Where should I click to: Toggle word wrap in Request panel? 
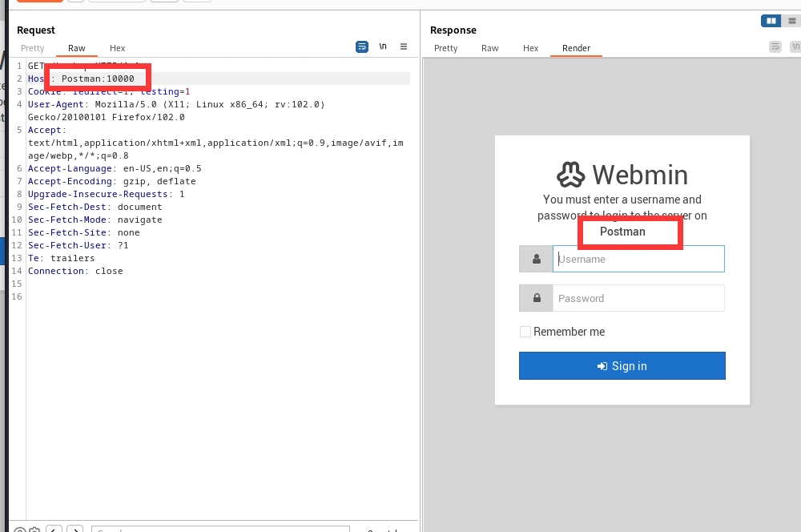pos(362,47)
